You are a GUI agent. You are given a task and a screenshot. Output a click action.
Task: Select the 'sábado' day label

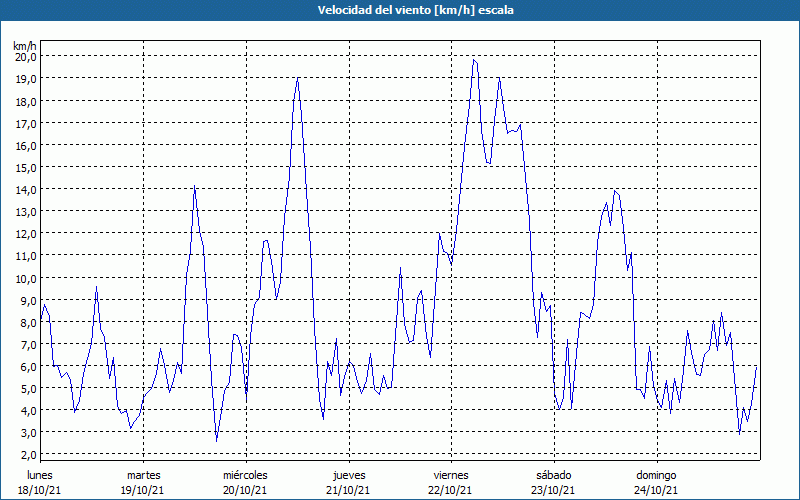point(554,475)
